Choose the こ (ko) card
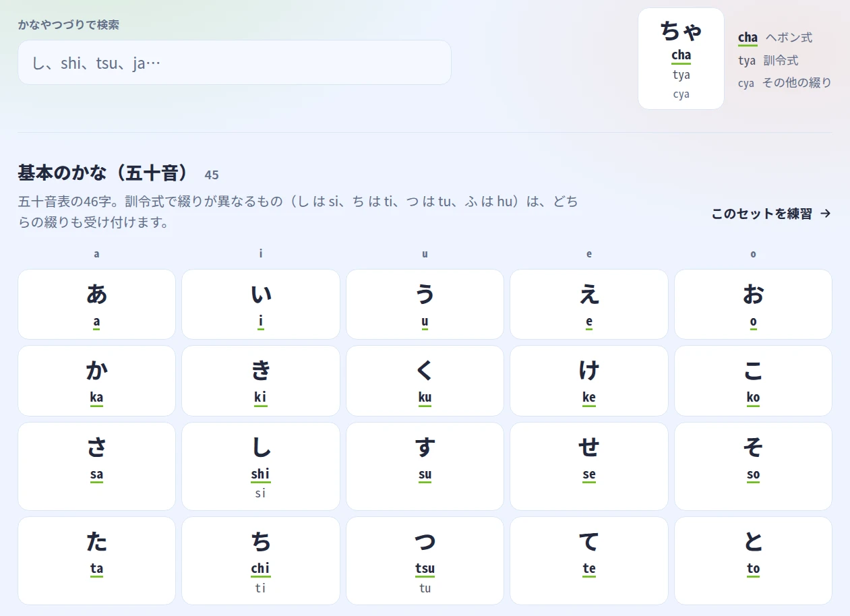 (753, 381)
